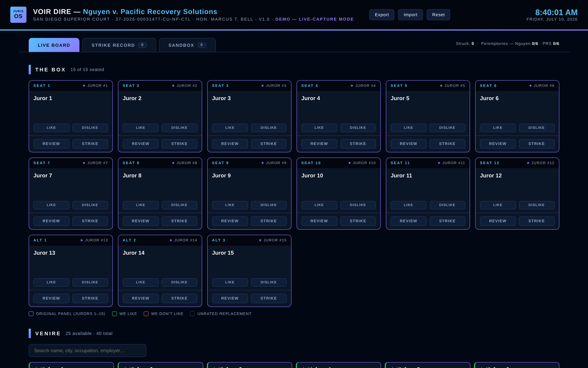The width and height of the screenshot is (588, 368).
Task: Mark Juror 2 as Dislike
Action: point(179,128)
